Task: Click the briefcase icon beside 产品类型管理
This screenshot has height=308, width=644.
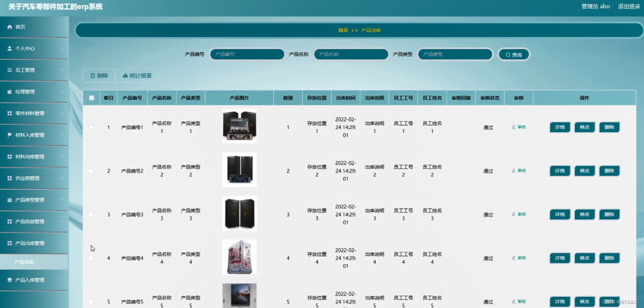Action: tap(10, 200)
